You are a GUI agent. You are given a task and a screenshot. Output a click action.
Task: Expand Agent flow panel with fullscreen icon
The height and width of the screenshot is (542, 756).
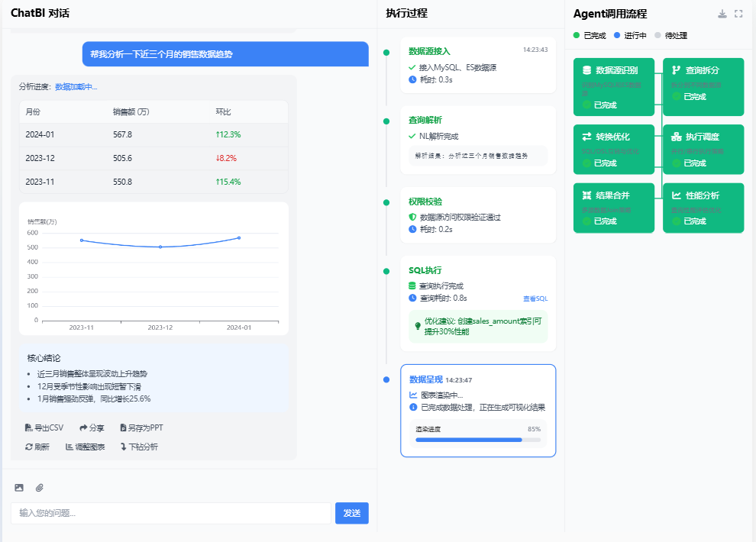(738, 14)
